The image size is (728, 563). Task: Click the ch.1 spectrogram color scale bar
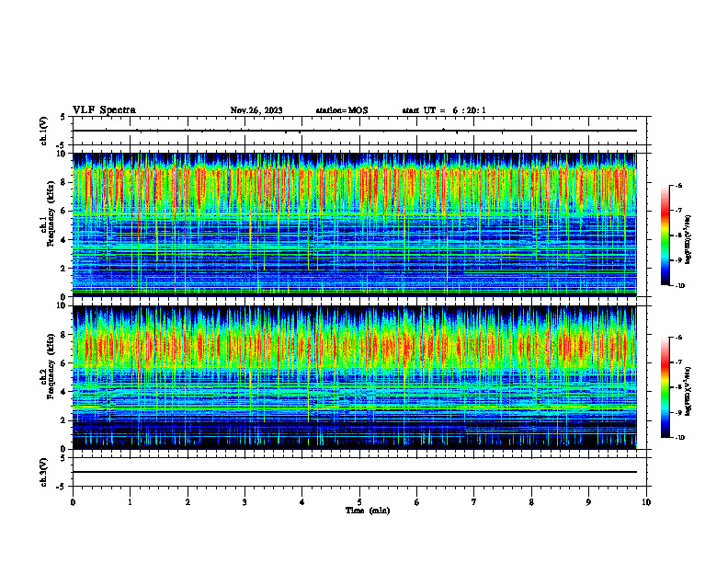[x=665, y=236]
